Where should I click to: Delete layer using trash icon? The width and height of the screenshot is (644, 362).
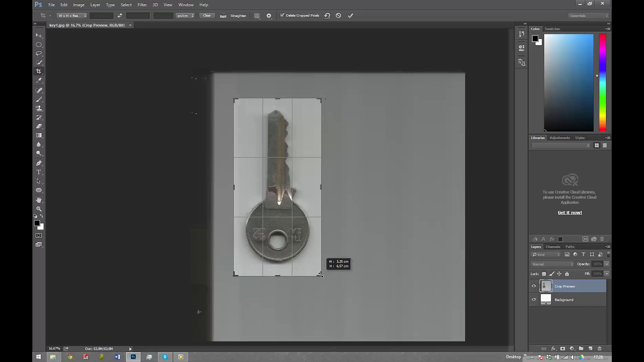click(x=600, y=349)
